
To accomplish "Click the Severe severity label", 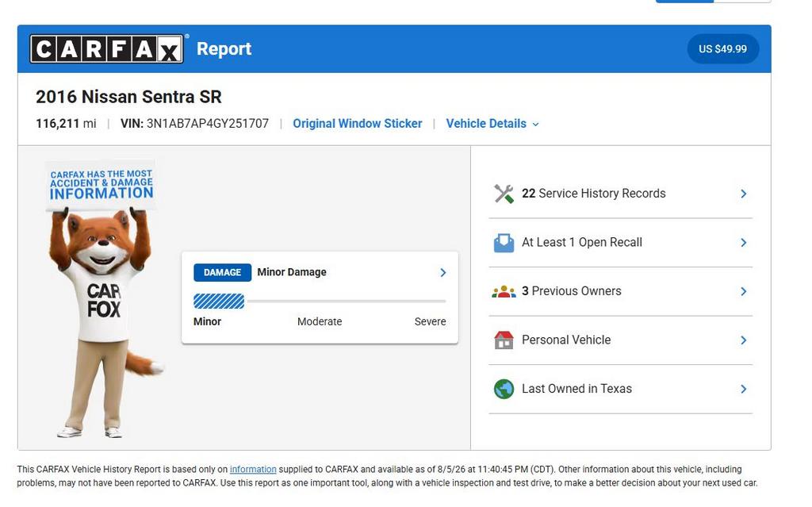I will click(430, 321).
